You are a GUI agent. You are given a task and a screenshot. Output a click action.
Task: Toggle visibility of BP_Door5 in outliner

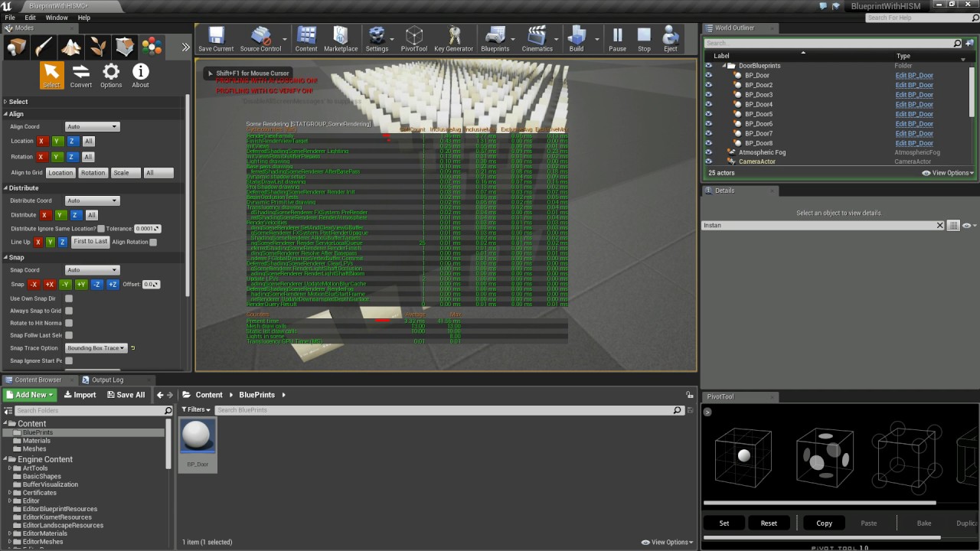pyautogui.click(x=708, y=114)
